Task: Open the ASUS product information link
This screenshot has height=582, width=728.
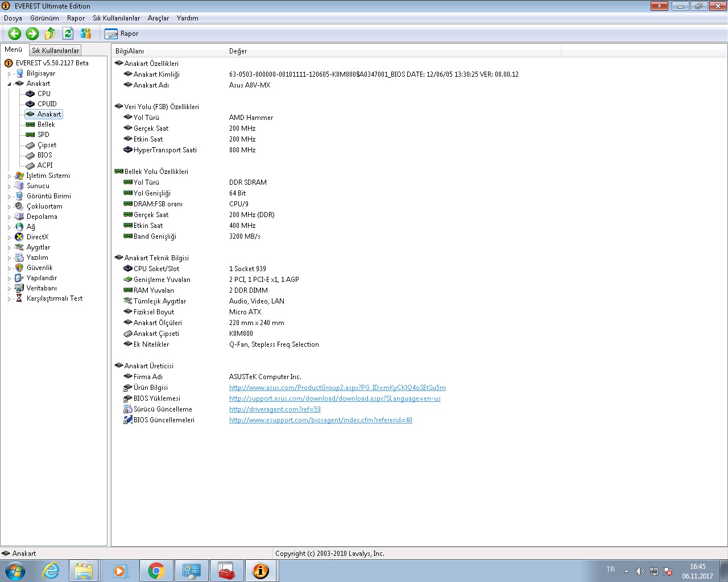Action: [337, 388]
